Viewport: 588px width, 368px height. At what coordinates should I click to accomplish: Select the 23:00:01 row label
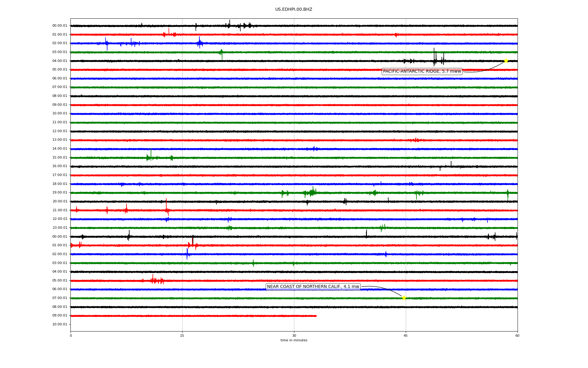tap(60, 228)
